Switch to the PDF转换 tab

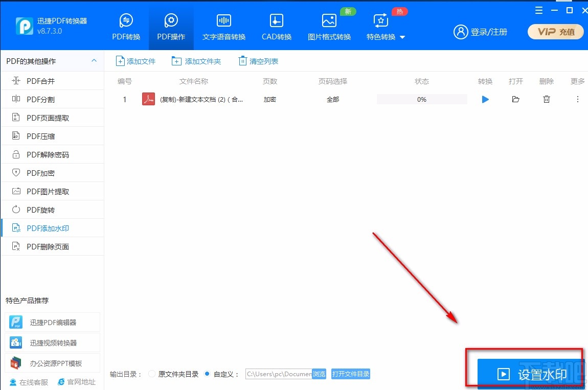coord(126,26)
